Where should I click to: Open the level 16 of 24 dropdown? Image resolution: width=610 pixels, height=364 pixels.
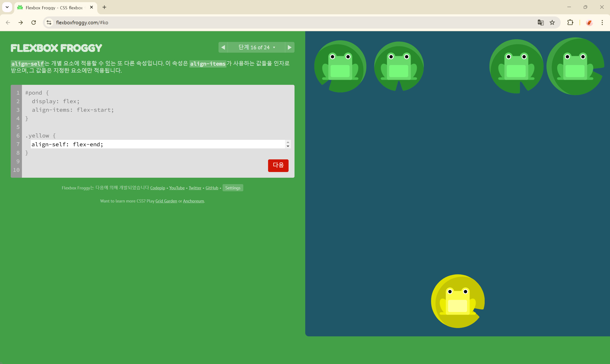(256, 47)
